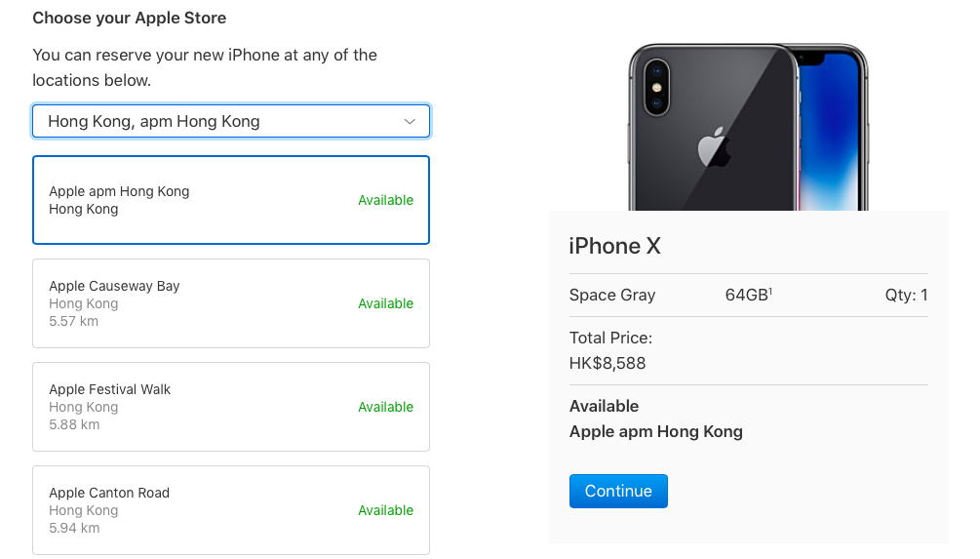Viewport: 980px width, 559px height.
Task: Click the Space Gray color label
Action: pyautogui.click(x=611, y=296)
